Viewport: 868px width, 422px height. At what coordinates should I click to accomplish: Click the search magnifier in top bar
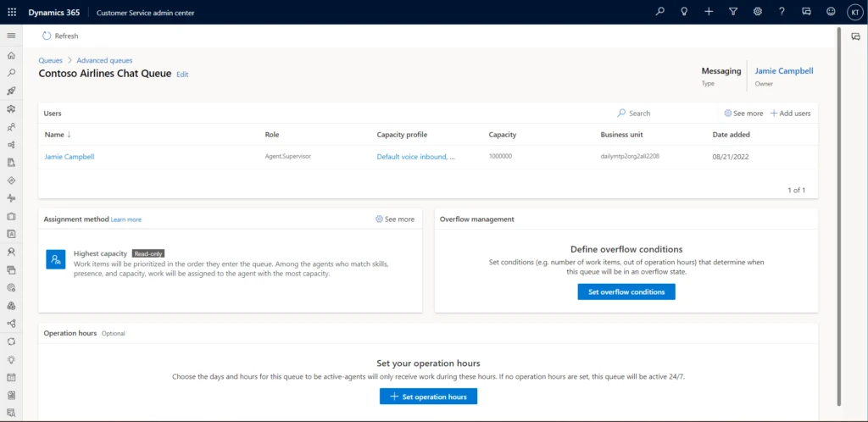[x=660, y=12]
